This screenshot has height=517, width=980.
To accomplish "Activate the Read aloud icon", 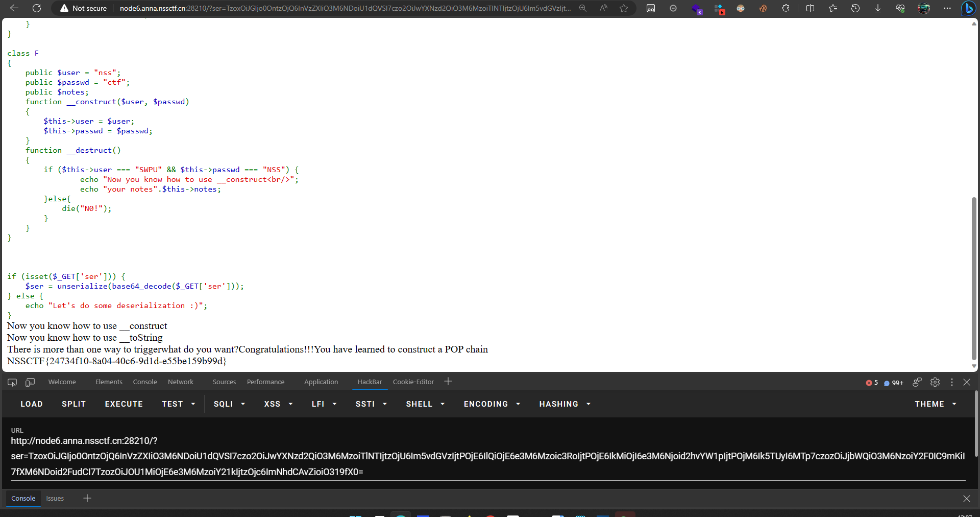I will pyautogui.click(x=603, y=8).
